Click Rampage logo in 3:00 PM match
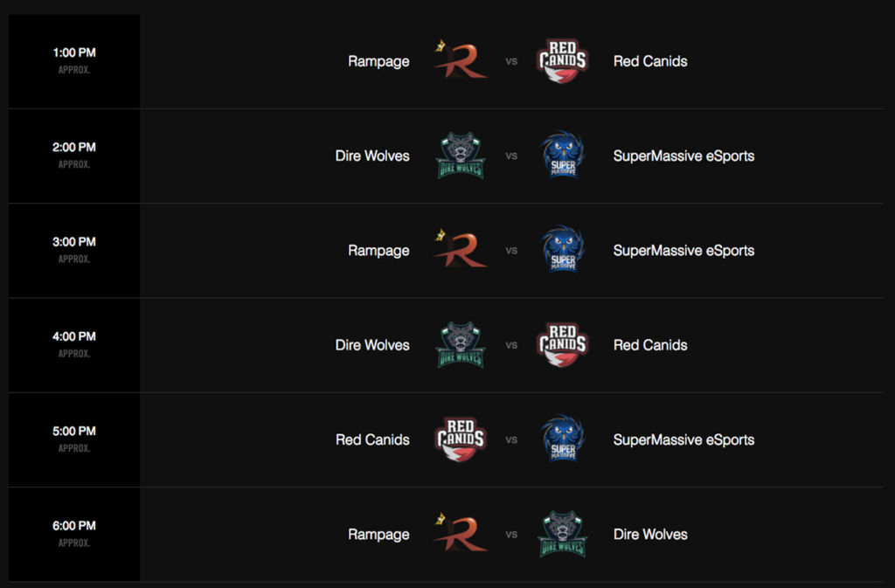895x588 pixels. (461, 249)
